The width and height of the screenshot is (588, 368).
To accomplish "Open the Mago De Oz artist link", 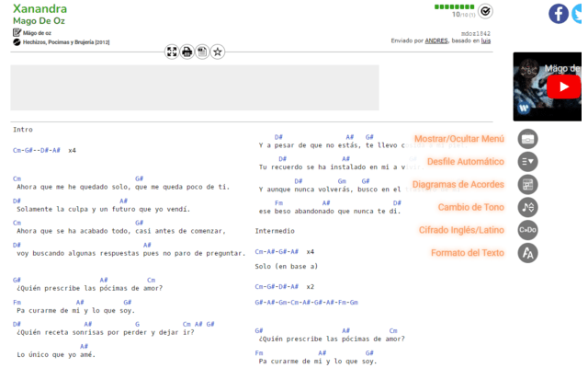I will coord(39,21).
